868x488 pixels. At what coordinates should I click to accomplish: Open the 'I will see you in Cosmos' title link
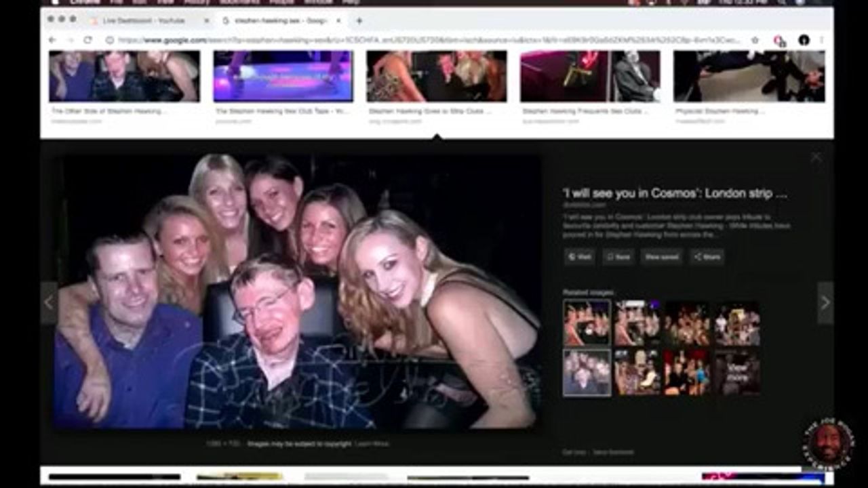[x=674, y=194]
